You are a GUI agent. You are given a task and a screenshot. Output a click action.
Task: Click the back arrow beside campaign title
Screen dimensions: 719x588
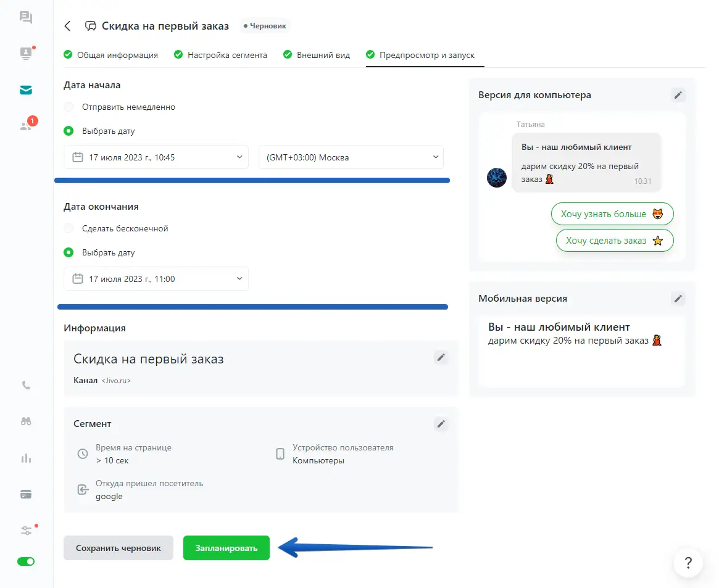(x=68, y=26)
